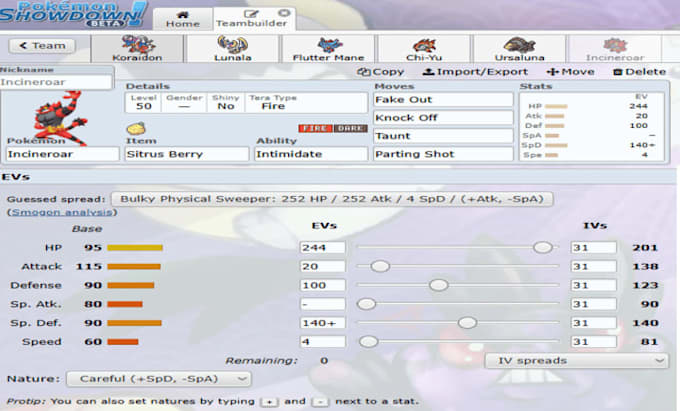
Task: Select the Flutter Mane team slot
Action: pyautogui.click(x=328, y=49)
